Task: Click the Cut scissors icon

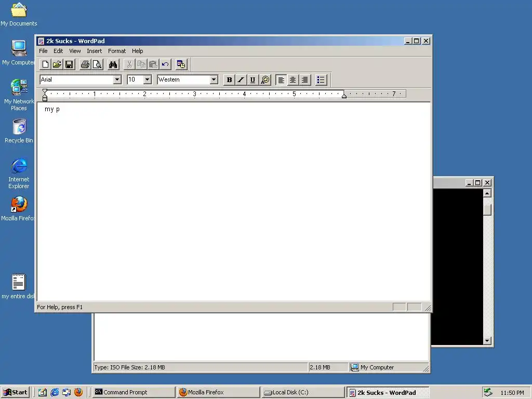Action: point(129,64)
